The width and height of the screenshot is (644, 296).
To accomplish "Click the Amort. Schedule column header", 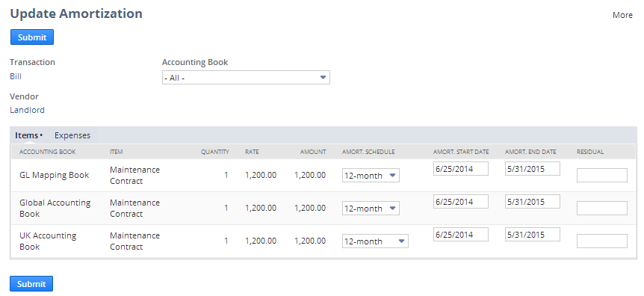I will (368, 152).
